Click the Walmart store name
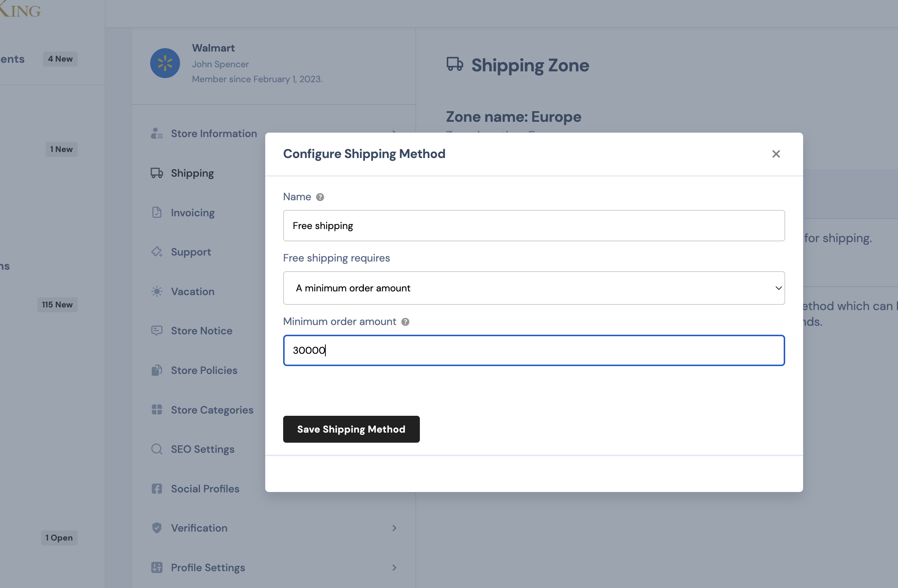Image resolution: width=898 pixels, height=588 pixels. click(213, 48)
